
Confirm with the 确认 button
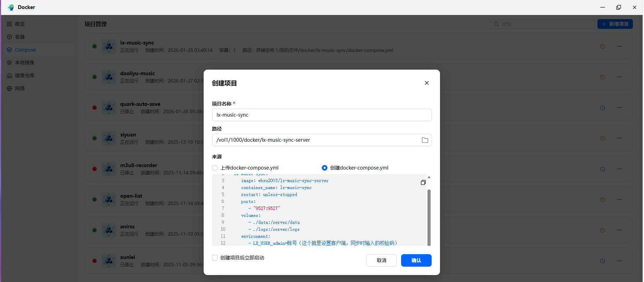coord(416,260)
